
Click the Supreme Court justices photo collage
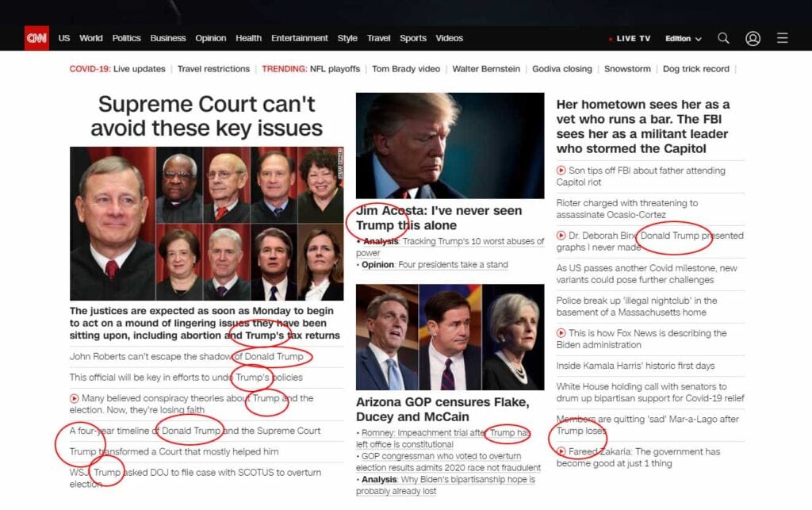click(x=207, y=224)
